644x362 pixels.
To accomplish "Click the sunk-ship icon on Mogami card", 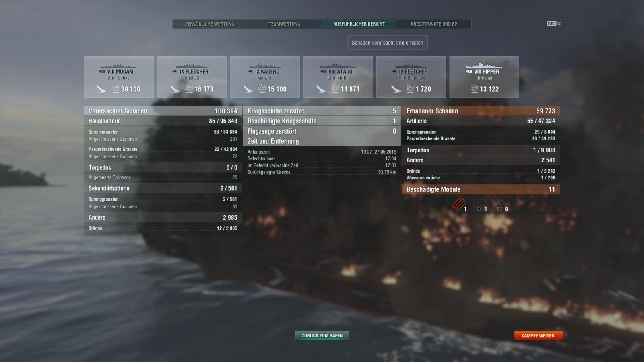I will [x=101, y=89].
